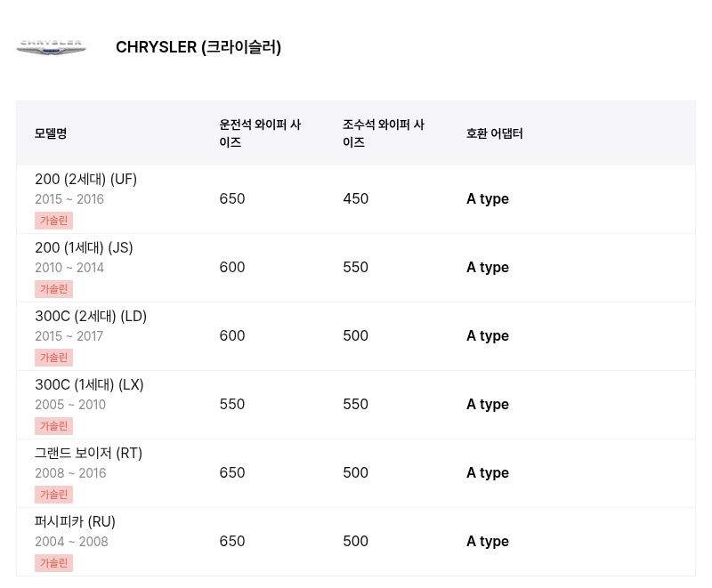This screenshot has height=588, width=712.
Task: Click the 가솔린 badge under 300C (LX)
Action: click(53, 426)
